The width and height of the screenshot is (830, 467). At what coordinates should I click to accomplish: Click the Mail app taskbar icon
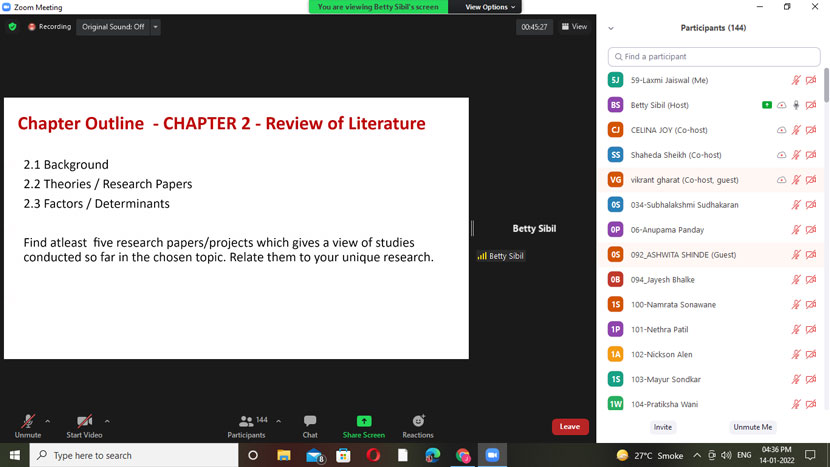313,455
